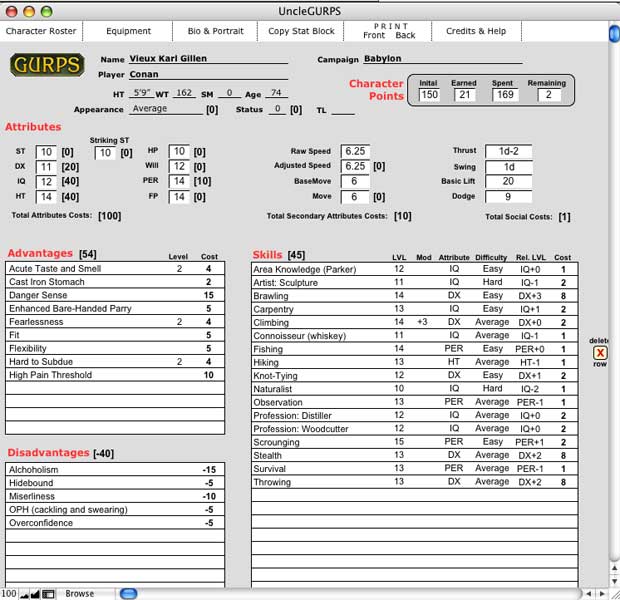Click the Basic Lift value 20
Viewport: 620px width, 600px height.
(x=508, y=181)
